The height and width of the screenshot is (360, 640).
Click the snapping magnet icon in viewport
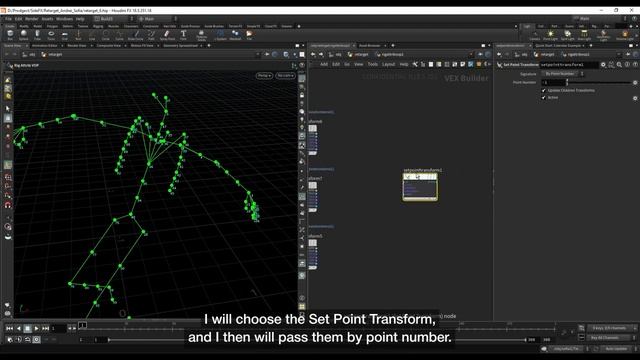point(8,205)
